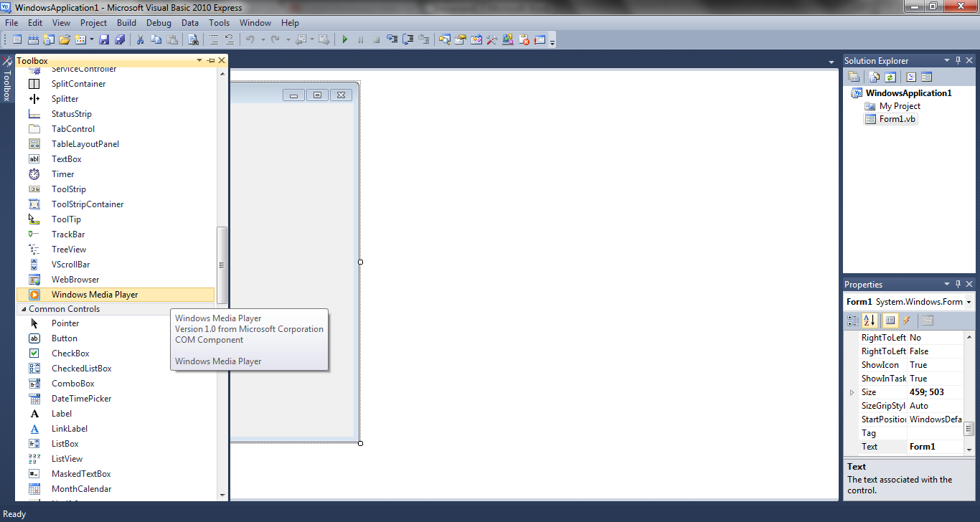Click Show All Files in Solution Explorer
The width and height of the screenshot is (980, 522).
tap(874, 77)
